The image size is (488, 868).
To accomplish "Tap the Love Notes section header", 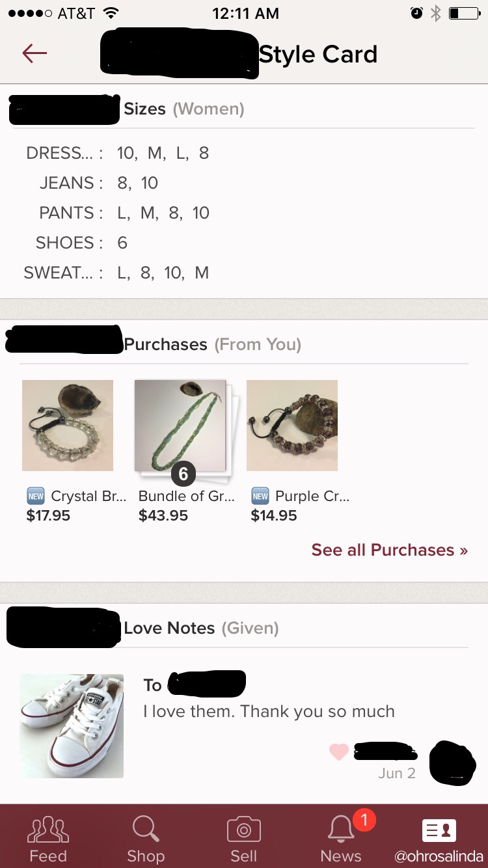I will pyautogui.click(x=169, y=628).
